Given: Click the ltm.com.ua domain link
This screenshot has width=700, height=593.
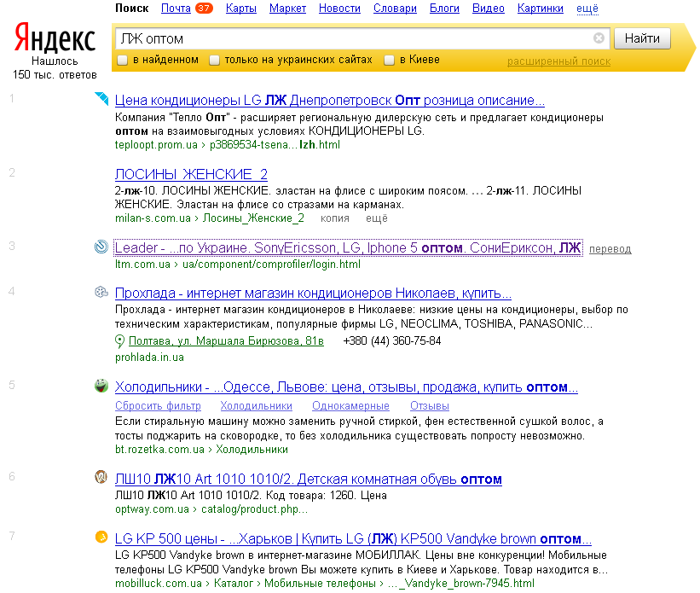Looking at the screenshot, I should [x=142, y=265].
